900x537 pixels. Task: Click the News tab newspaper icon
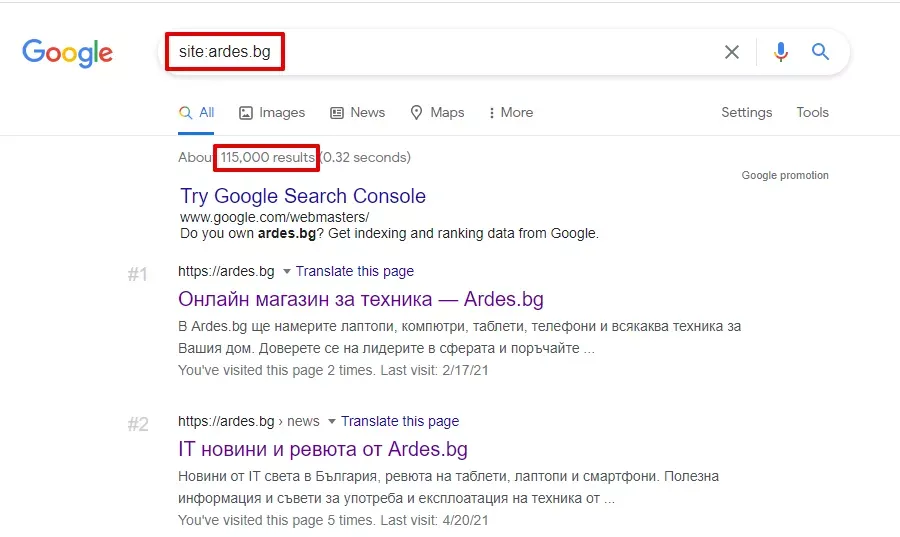[337, 113]
